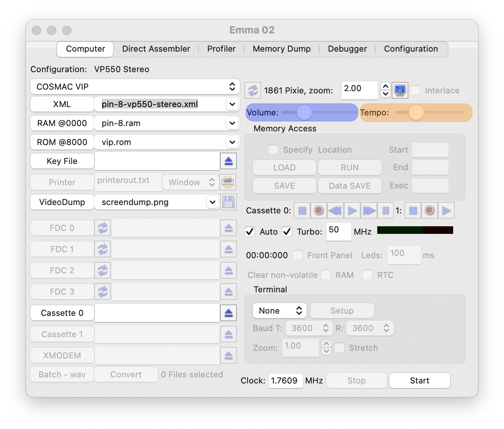Disable the Auto checkbox

click(250, 232)
